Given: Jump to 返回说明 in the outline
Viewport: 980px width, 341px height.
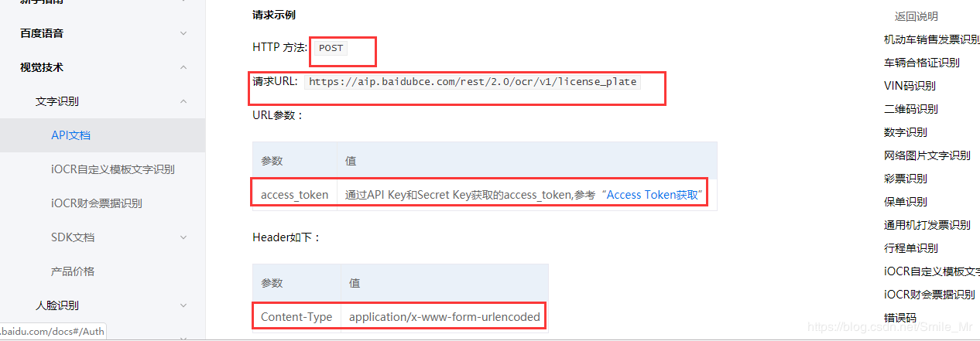Looking at the screenshot, I should (916, 16).
